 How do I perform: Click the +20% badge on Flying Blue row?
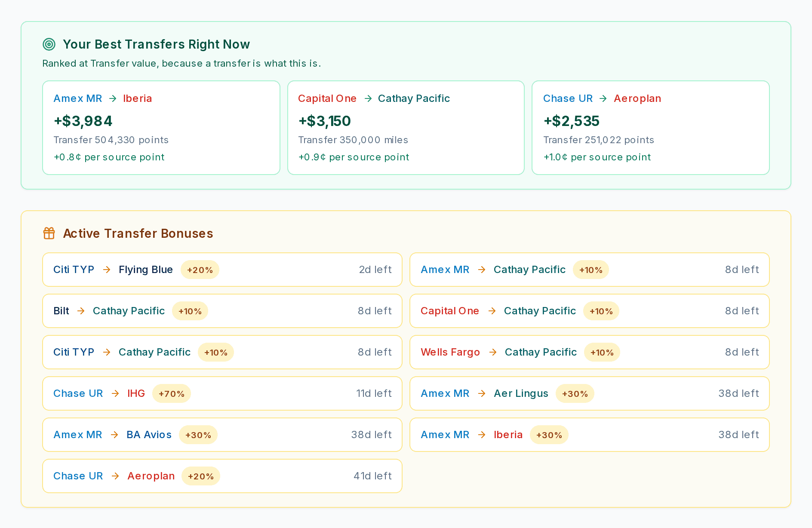pos(200,270)
